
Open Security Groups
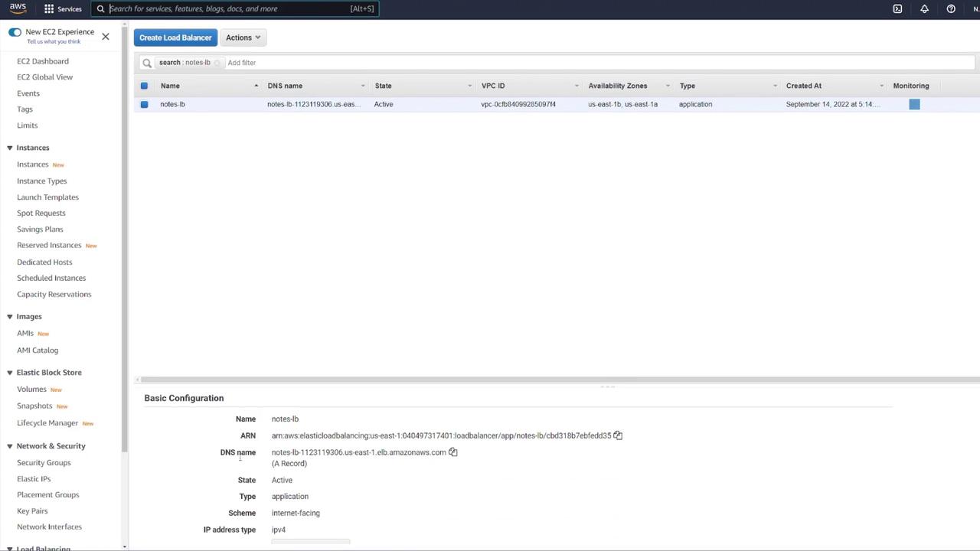pyautogui.click(x=44, y=463)
